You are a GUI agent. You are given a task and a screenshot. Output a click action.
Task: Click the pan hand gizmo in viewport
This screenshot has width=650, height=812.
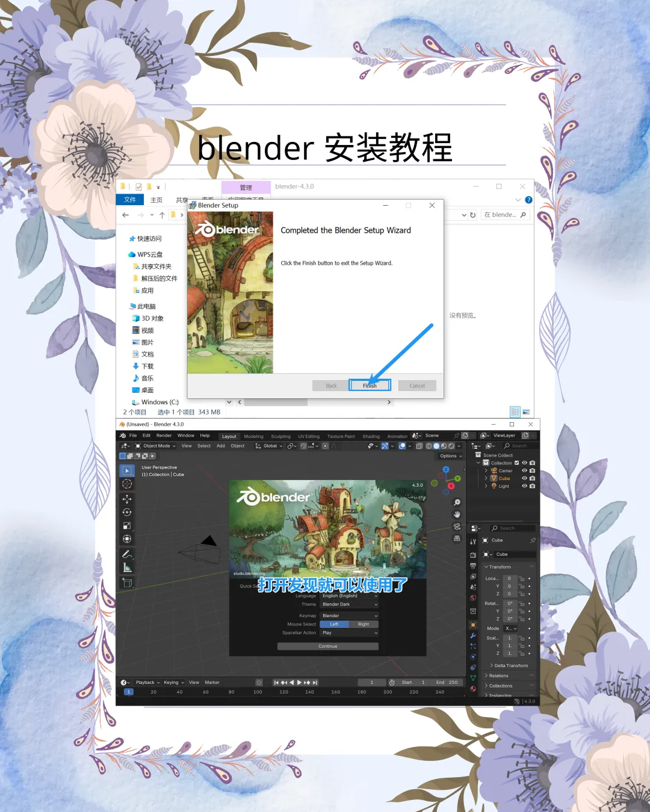457,514
